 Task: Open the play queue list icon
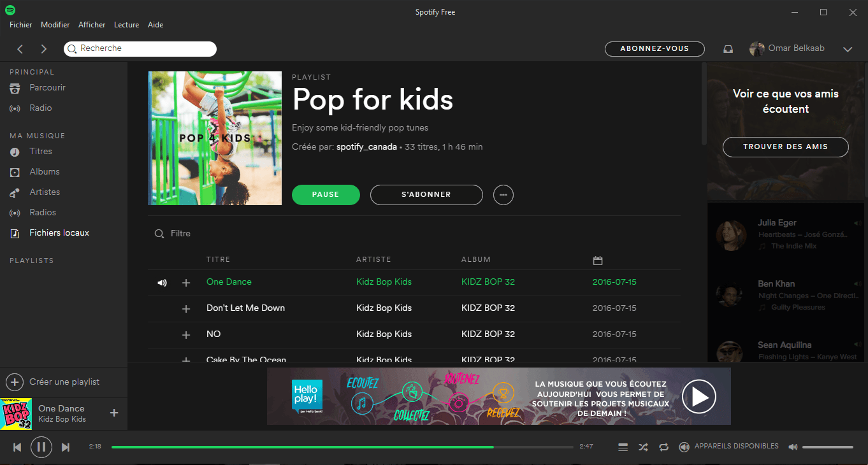[x=623, y=447]
